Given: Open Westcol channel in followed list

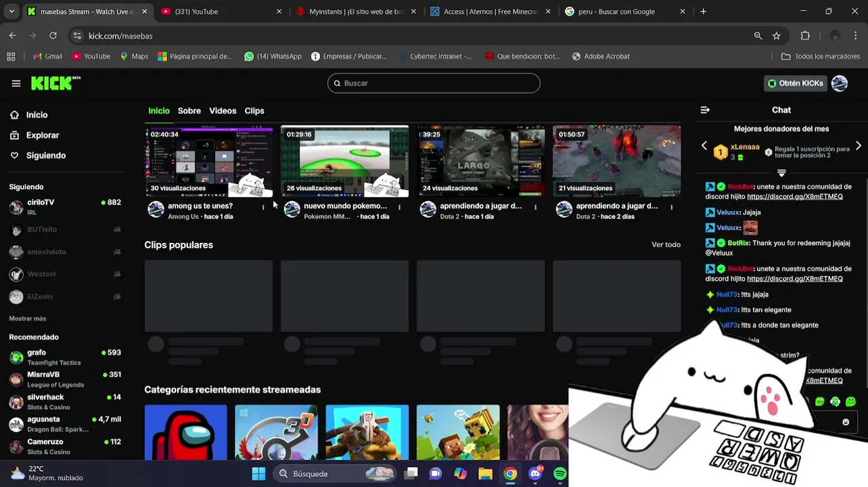Looking at the screenshot, I should coord(65,275).
